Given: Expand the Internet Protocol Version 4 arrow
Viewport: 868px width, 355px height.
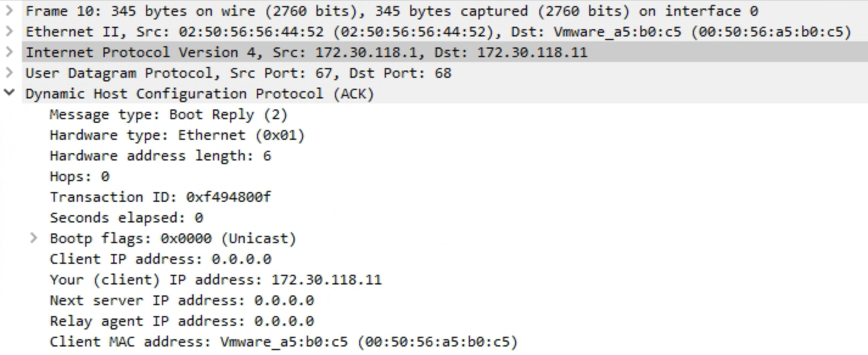Looking at the screenshot, I should [x=9, y=52].
